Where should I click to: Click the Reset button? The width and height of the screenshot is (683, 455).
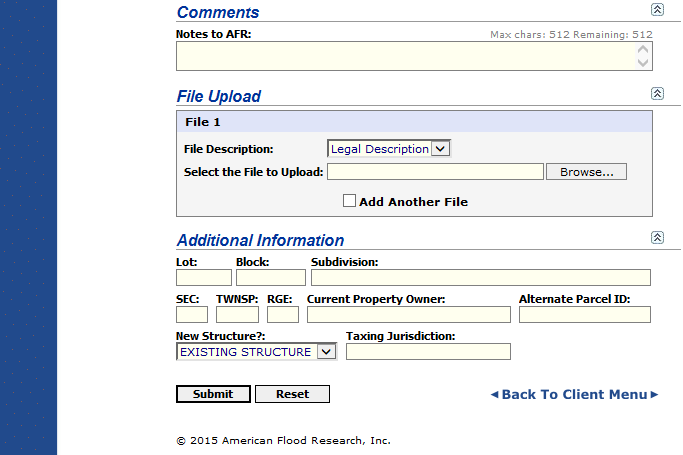(292, 394)
